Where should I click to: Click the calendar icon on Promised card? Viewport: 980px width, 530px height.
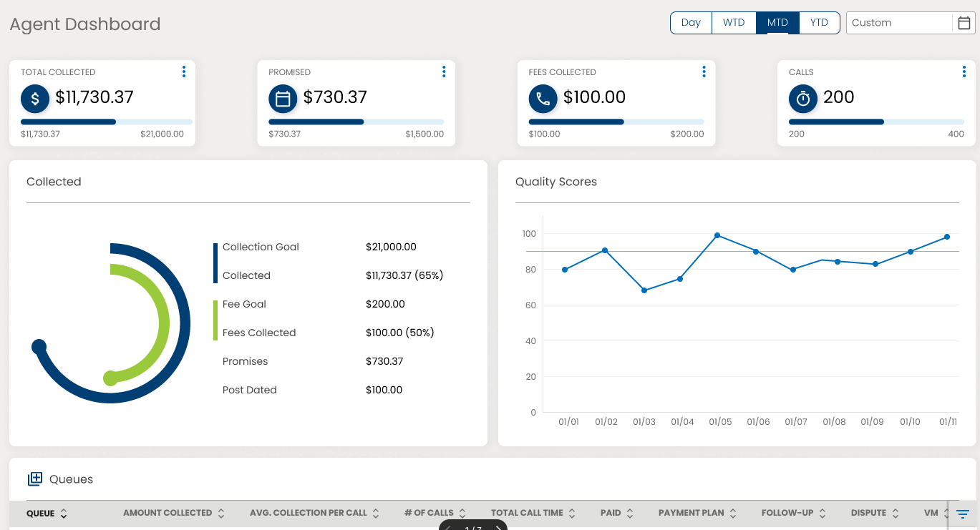[283, 99]
